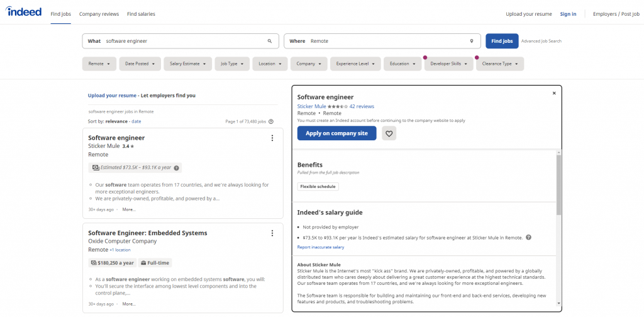This screenshot has height=317, width=644.
Task: Save job with the heart icon
Action: (389, 133)
